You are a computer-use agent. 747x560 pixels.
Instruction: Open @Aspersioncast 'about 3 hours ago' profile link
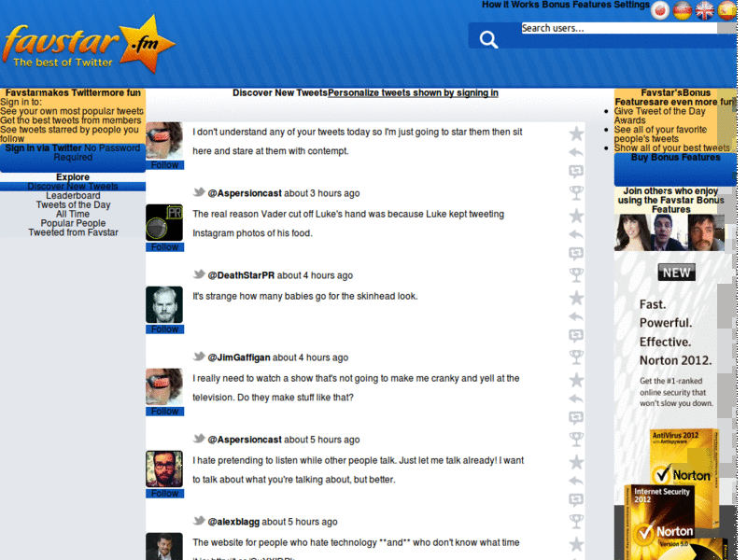tap(245, 193)
